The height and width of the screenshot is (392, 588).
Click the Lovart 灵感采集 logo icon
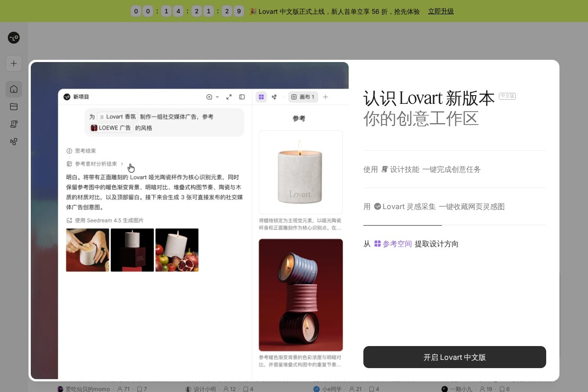pyautogui.click(x=378, y=206)
